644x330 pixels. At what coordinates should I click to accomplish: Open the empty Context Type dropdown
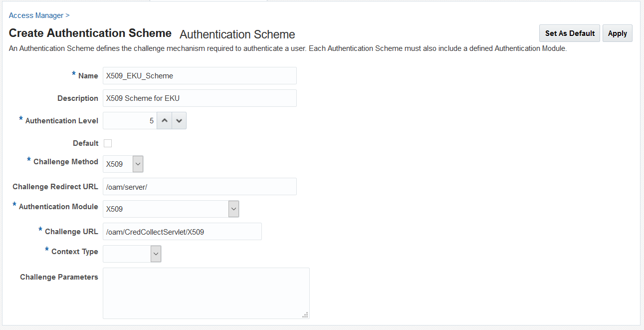pos(132,254)
